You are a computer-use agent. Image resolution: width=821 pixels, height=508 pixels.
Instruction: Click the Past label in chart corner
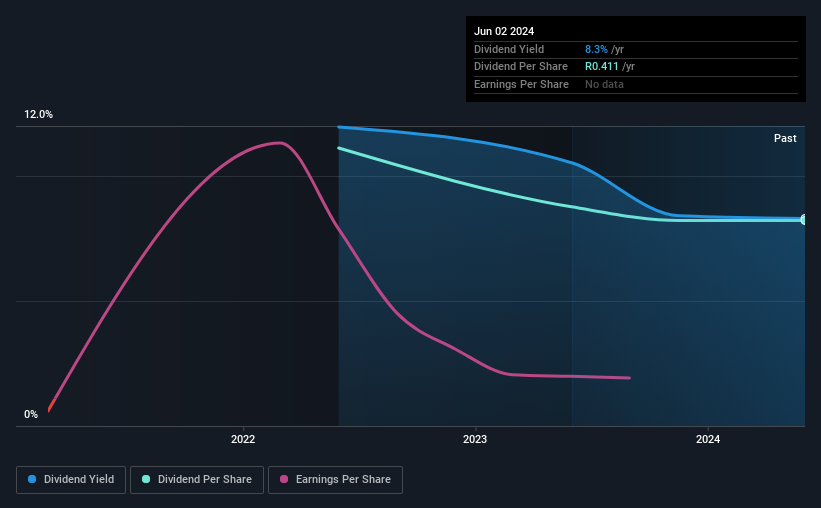click(x=785, y=138)
